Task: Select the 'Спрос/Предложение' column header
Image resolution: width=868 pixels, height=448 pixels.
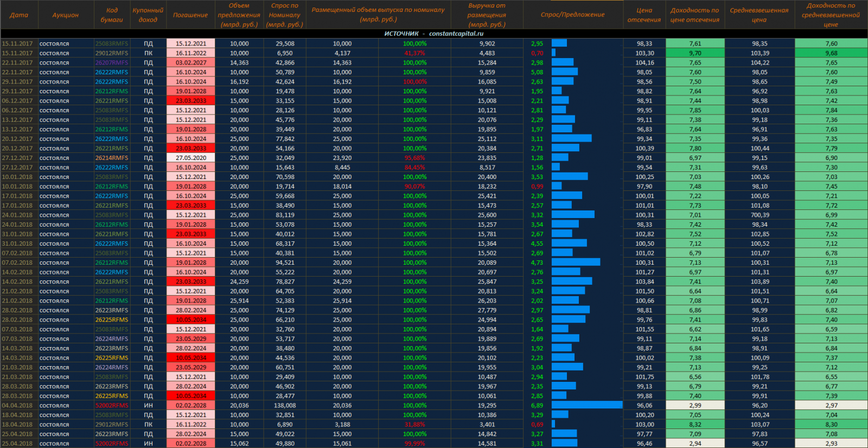Action: click(x=572, y=15)
